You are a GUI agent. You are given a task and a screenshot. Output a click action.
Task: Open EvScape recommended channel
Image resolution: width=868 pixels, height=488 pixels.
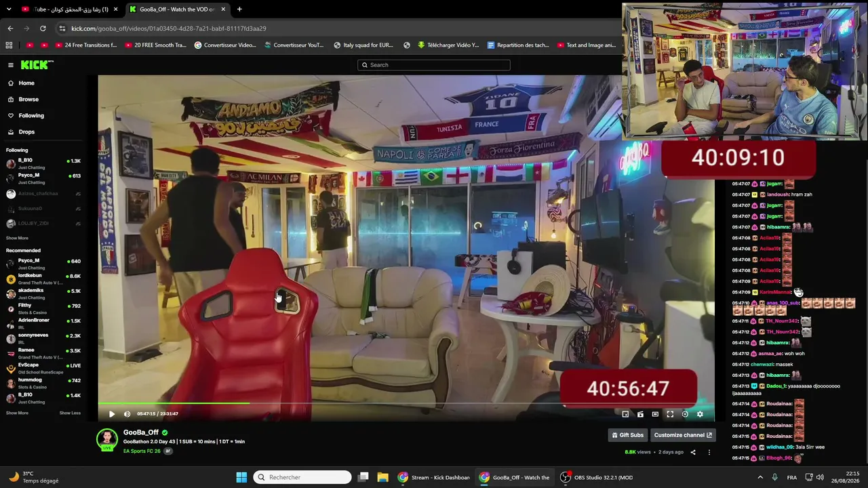pos(43,368)
